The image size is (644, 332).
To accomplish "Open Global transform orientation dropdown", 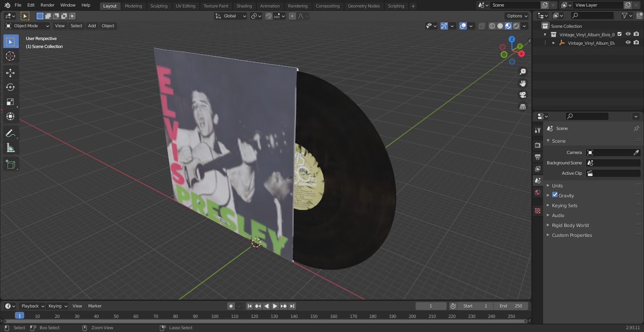I will [231, 16].
